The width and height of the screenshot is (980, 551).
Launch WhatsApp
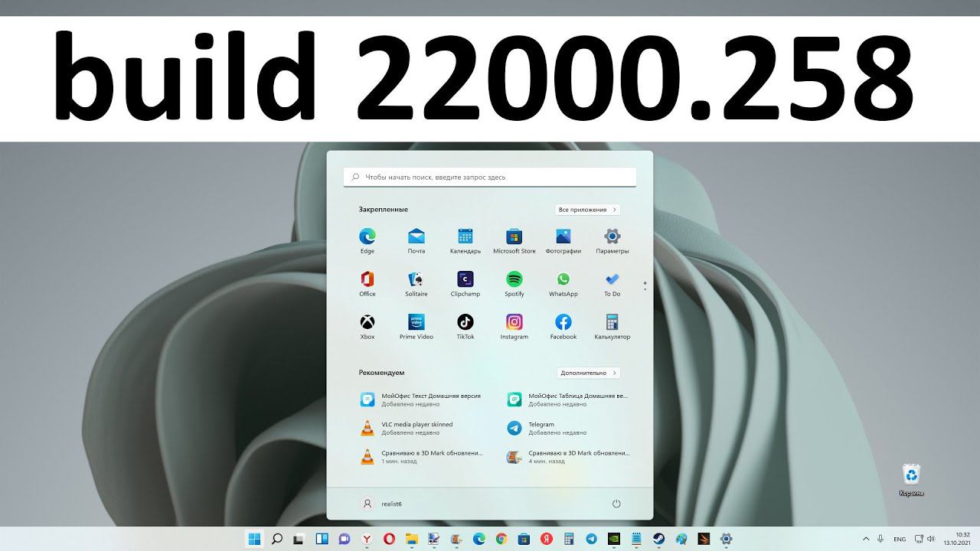[563, 283]
